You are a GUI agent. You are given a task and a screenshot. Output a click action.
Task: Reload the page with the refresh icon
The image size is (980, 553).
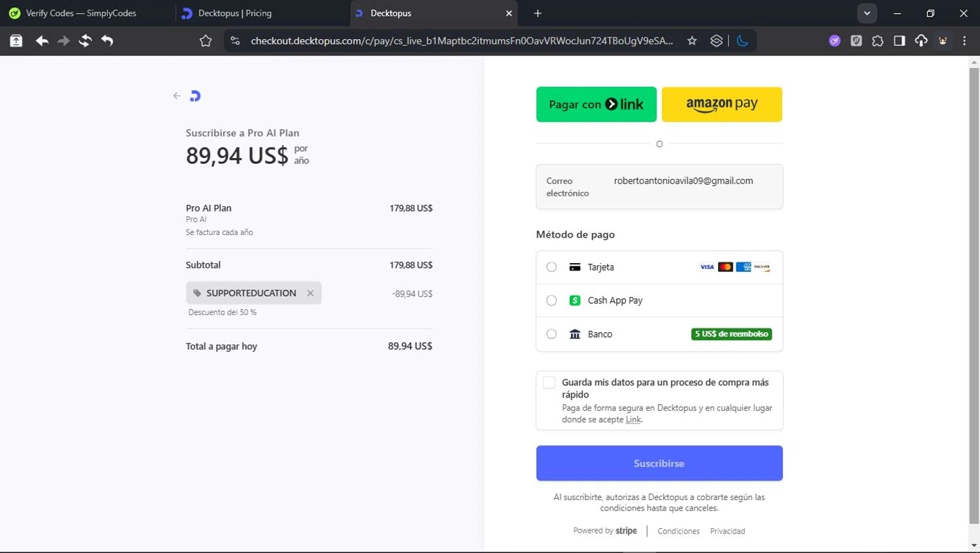85,41
